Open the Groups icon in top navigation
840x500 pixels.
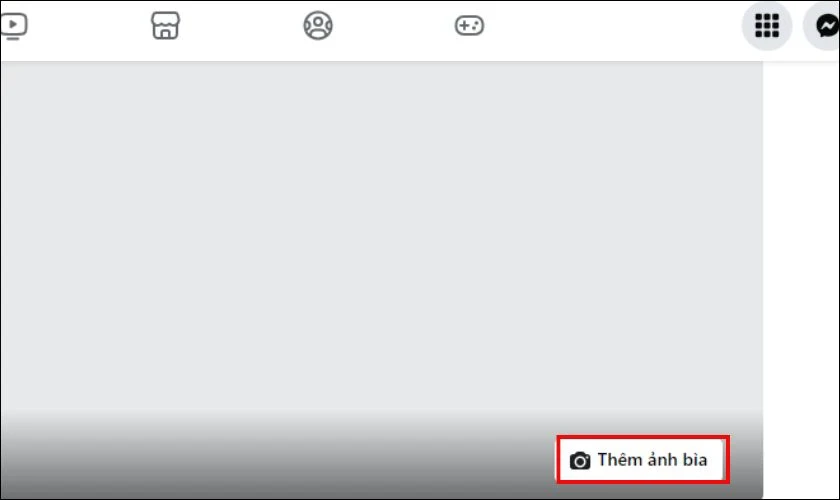pyautogui.click(x=318, y=25)
